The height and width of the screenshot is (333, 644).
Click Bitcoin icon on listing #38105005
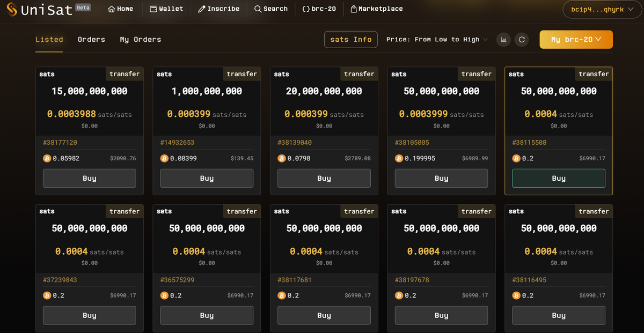399,159
